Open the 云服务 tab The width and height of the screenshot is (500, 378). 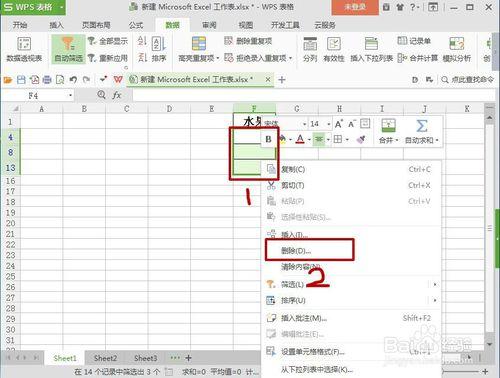[x=325, y=25]
